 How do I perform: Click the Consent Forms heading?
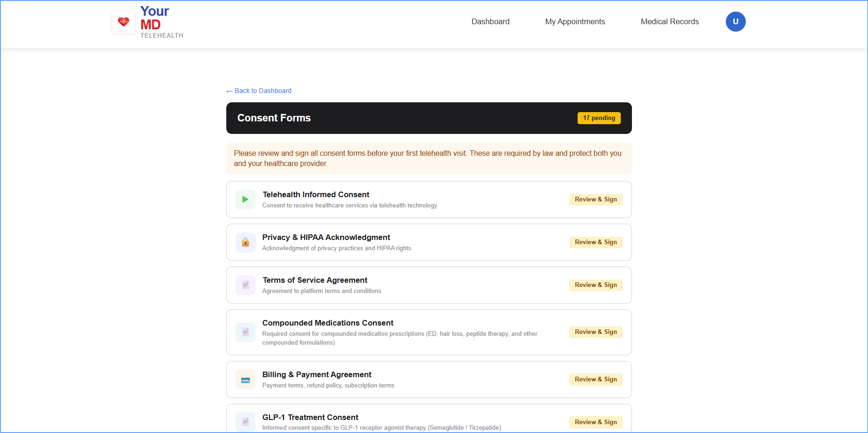coord(274,118)
